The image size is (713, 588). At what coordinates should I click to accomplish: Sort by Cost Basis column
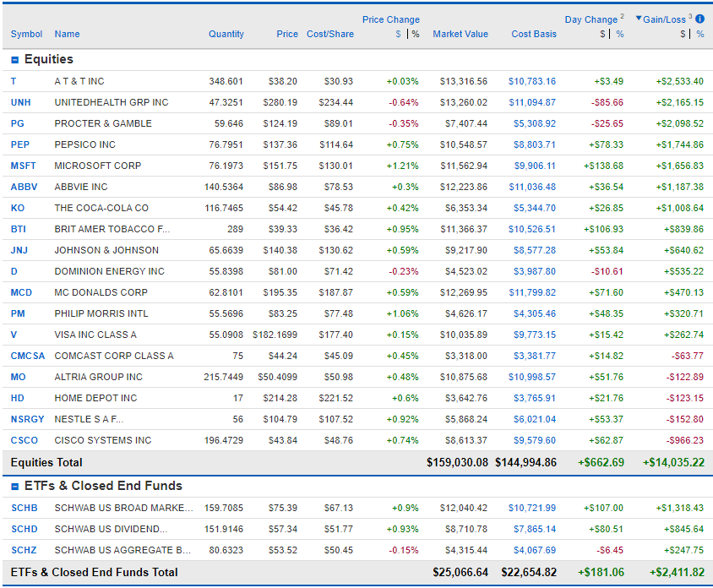click(x=534, y=34)
